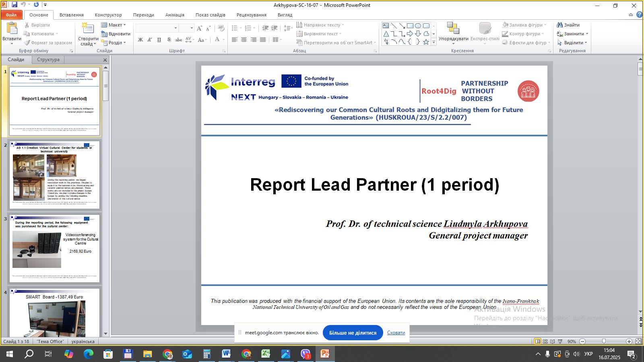Toggle Strikethrough (abc) formatting
Viewport: 644px width, 362px height.
178,39
